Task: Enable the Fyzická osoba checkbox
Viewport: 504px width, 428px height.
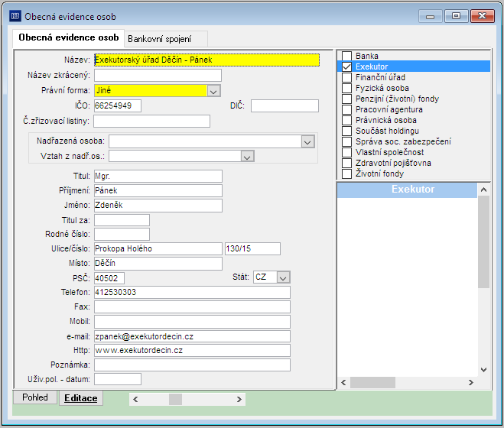Action: pos(346,88)
